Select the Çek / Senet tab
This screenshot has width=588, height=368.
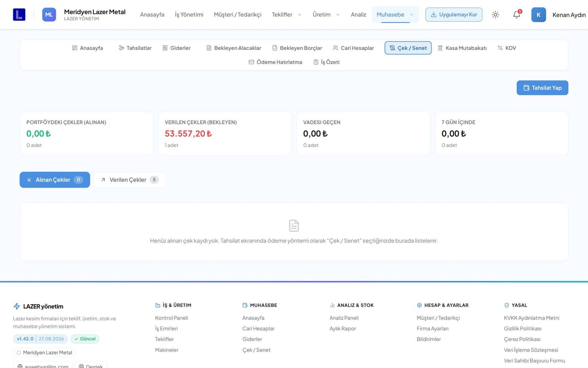[x=408, y=48]
